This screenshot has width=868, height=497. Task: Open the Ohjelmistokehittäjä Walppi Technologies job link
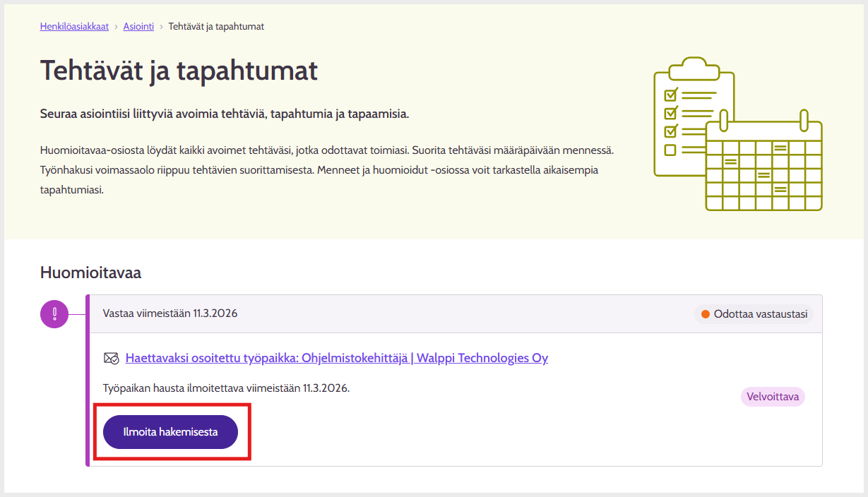(x=336, y=358)
